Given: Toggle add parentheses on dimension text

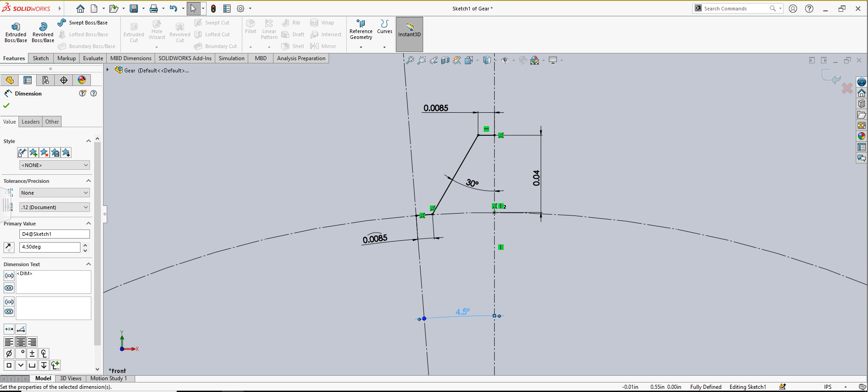Looking at the screenshot, I should tap(9, 276).
